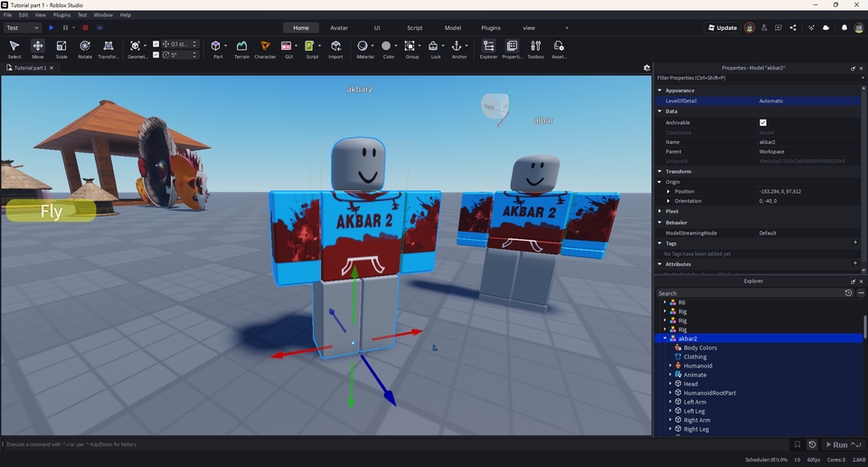This screenshot has height=467, width=868.
Task: Switch to the Script ribbon tab
Action: coord(415,28)
